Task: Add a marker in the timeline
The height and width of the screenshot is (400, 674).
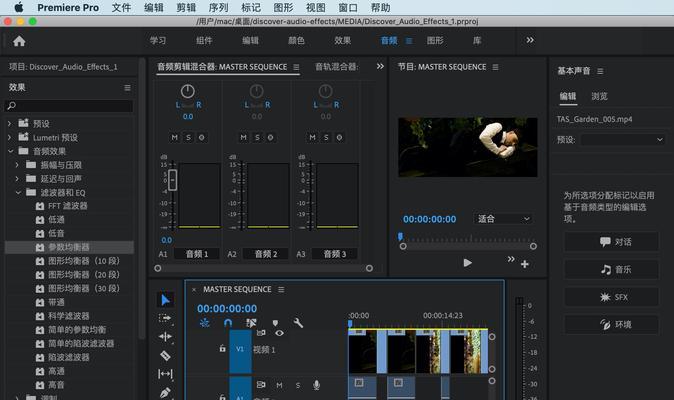Action: (x=275, y=323)
